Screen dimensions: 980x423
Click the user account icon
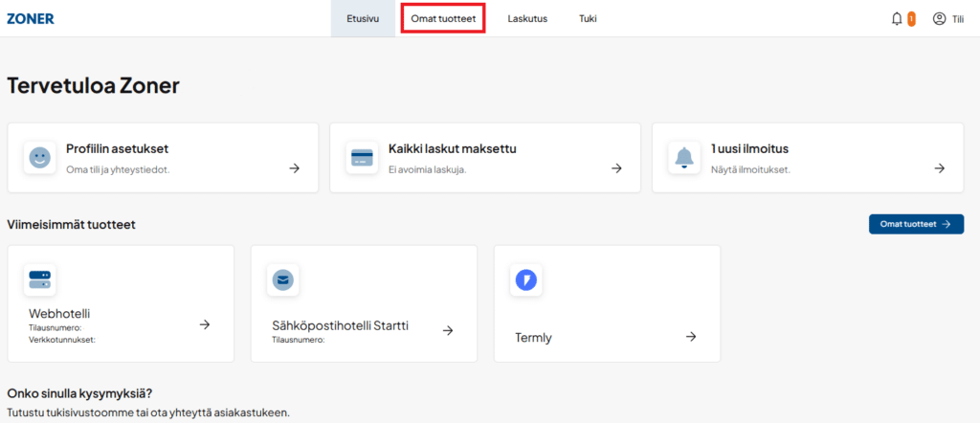[939, 18]
